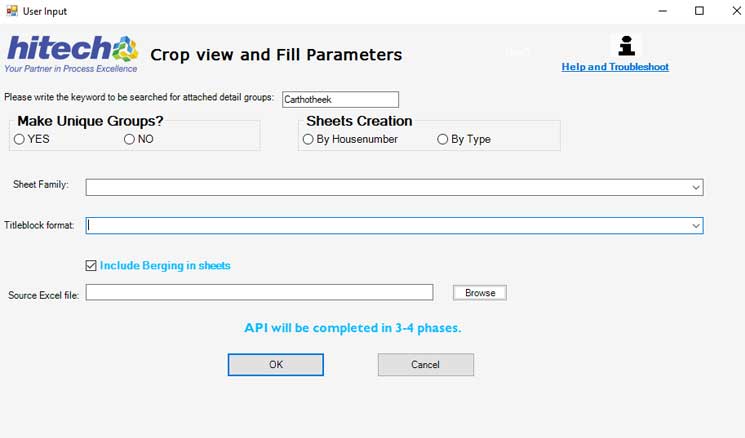Click the User Input window icon
Viewport: 745px width, 438px height.
(x=11, y=11)
